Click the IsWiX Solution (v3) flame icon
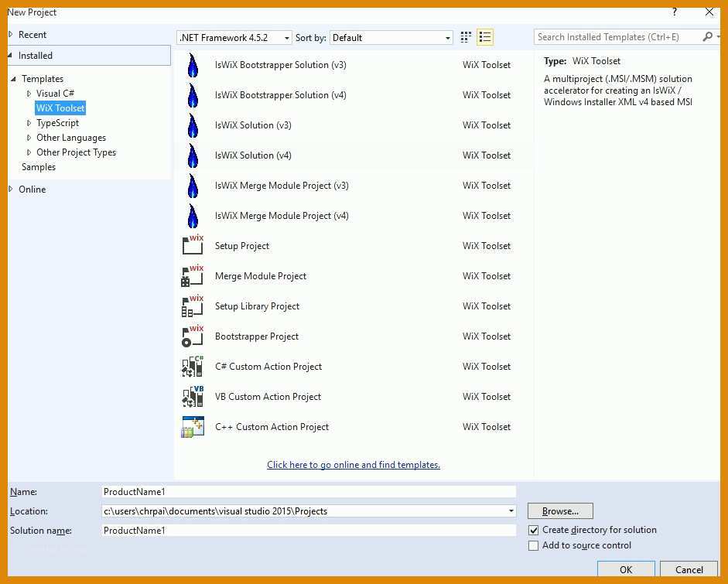 click(193, 125)
